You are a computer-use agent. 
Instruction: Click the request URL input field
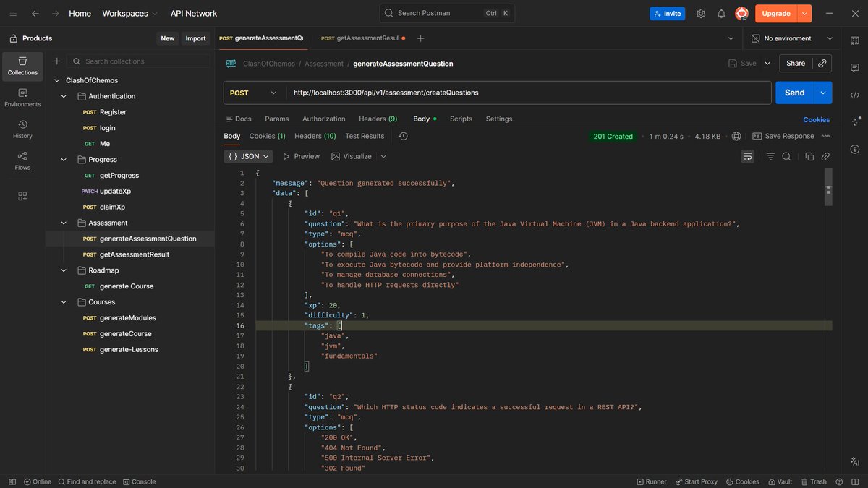click(x=528, y=93)
